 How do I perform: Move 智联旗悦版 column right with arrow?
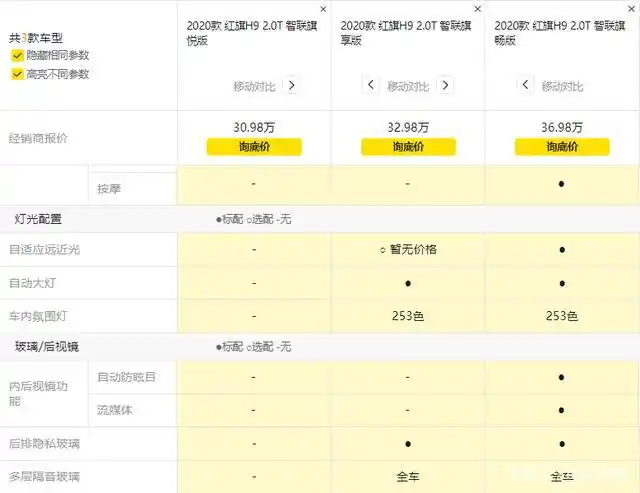click(291, 85)
